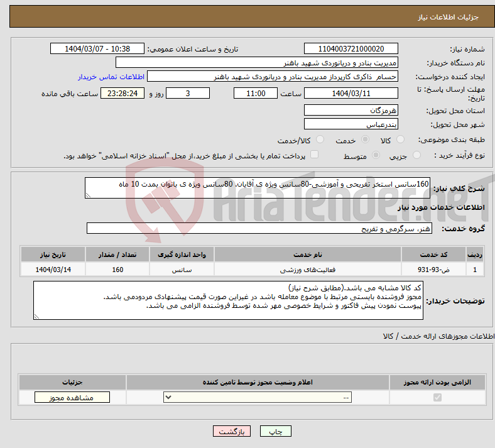Viewport: 495px width, 448px height.
Task: Toggle Islamic treasury payment checkbox
Action: pyautogui.click(x=314, y=154)
